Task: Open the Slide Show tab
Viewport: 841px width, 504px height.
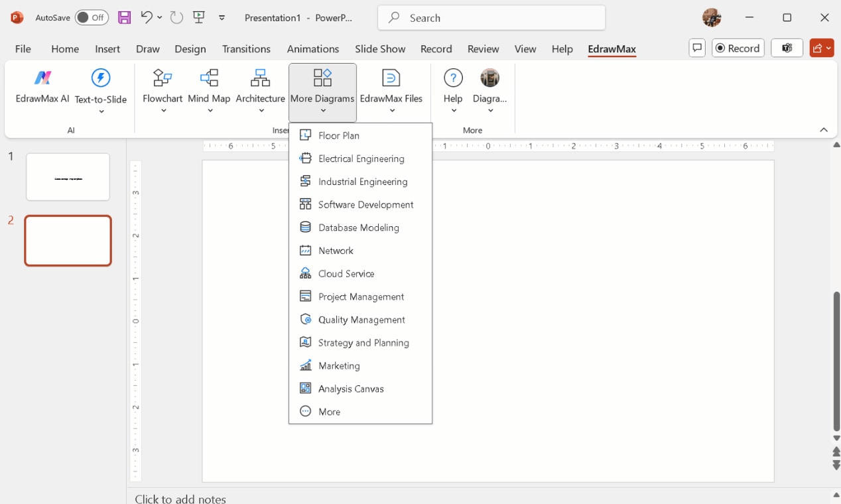Action: pyautogui.click(x=380, y=49)
